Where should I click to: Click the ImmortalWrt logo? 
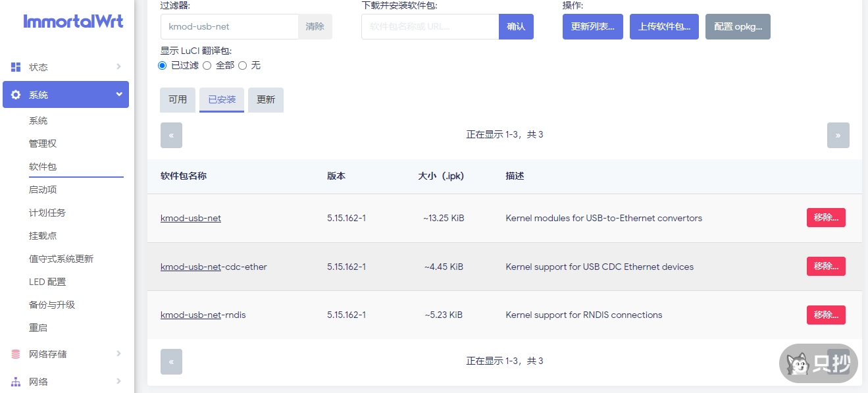(x=73, y=21)
